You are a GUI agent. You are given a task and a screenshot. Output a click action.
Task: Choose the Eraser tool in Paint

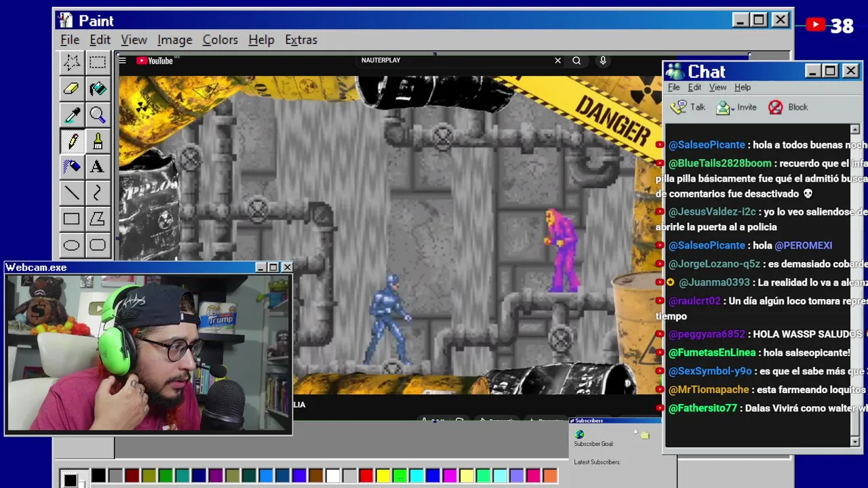click(x=72, y=89)
